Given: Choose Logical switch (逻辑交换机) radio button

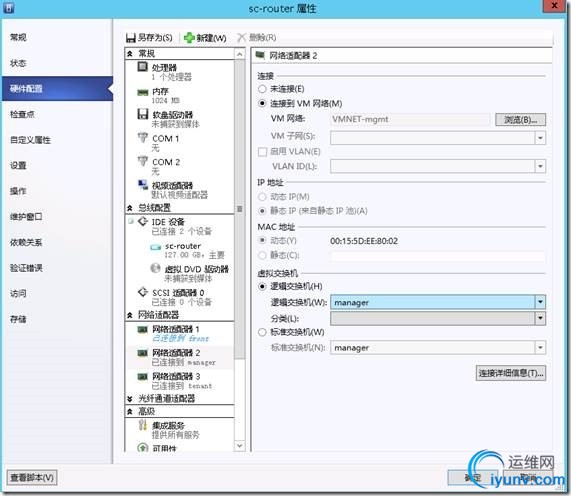Looking at the screenshot, I should point(262,287).
